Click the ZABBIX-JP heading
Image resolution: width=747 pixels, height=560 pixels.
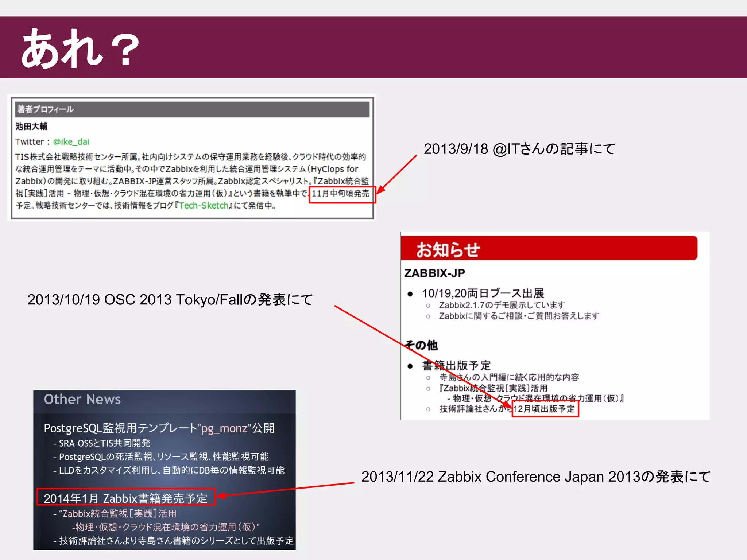[435, 273]
